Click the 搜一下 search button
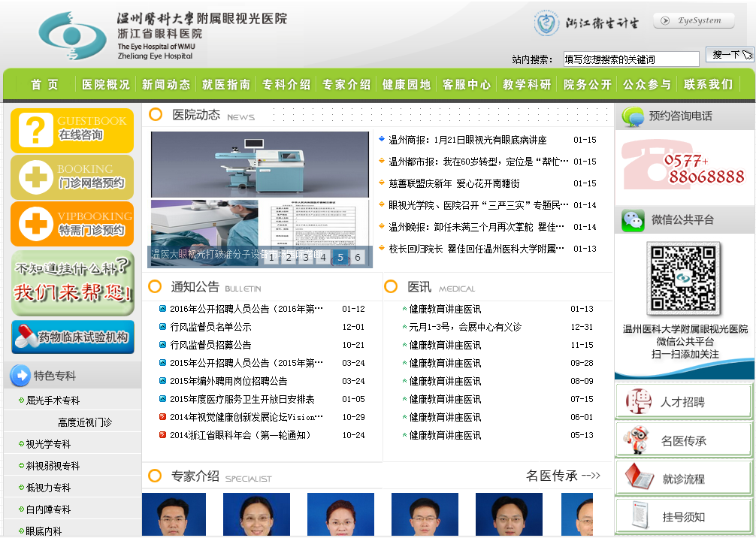 (x=730, y=54)
